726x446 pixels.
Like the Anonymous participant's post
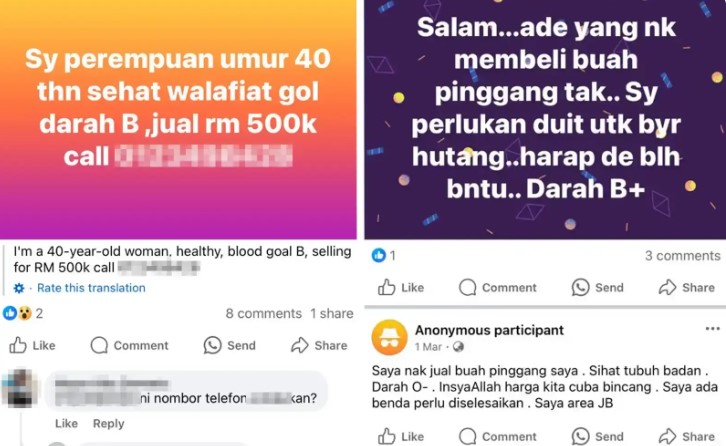pos(401,436)
